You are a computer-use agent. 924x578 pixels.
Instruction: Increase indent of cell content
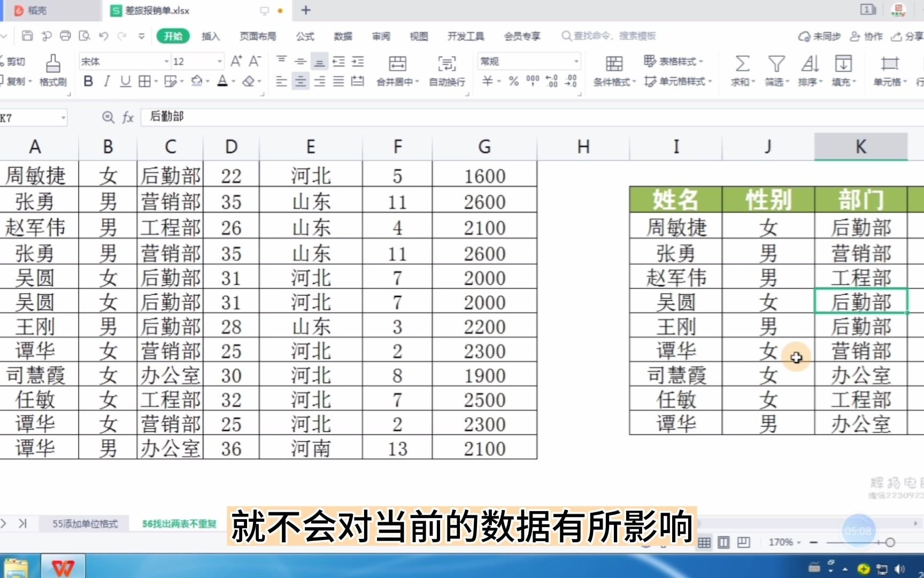point(358,62)
